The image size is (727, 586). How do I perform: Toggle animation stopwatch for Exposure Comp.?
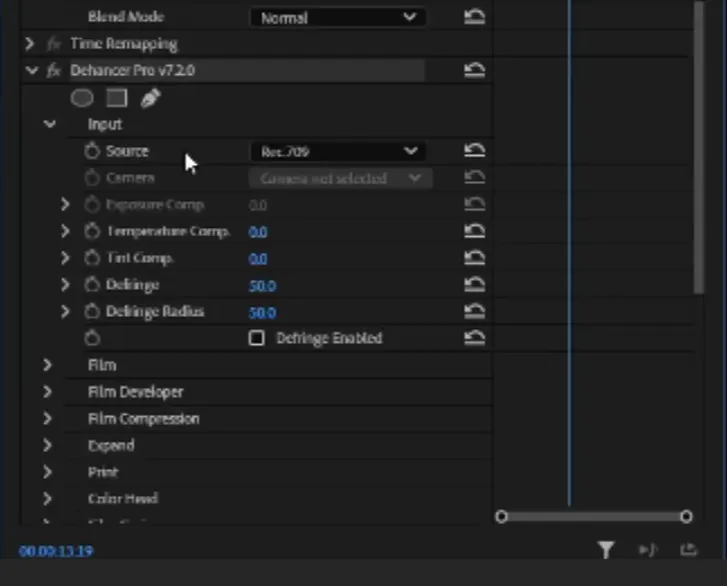point(92,204)
